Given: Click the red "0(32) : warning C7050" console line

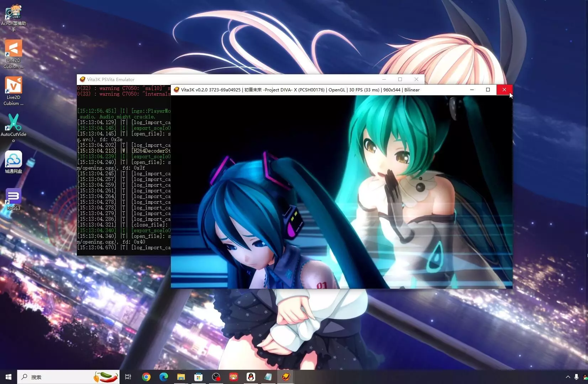Looking at the screenshot, I should click(x=124, y=88).
